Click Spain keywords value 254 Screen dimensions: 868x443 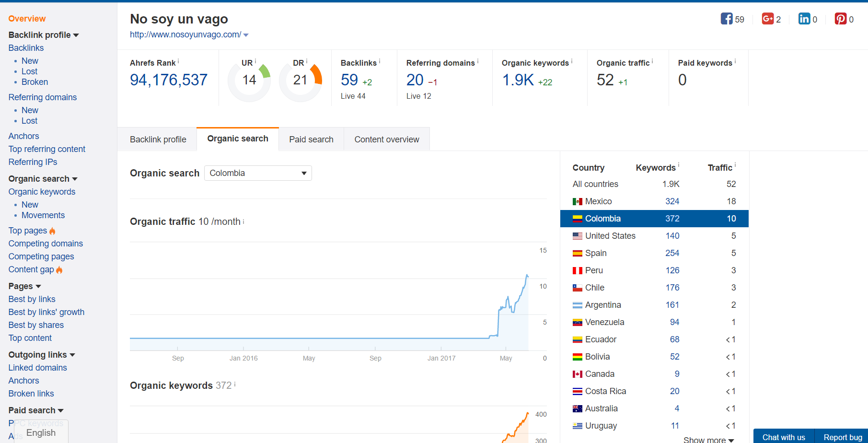672,253
